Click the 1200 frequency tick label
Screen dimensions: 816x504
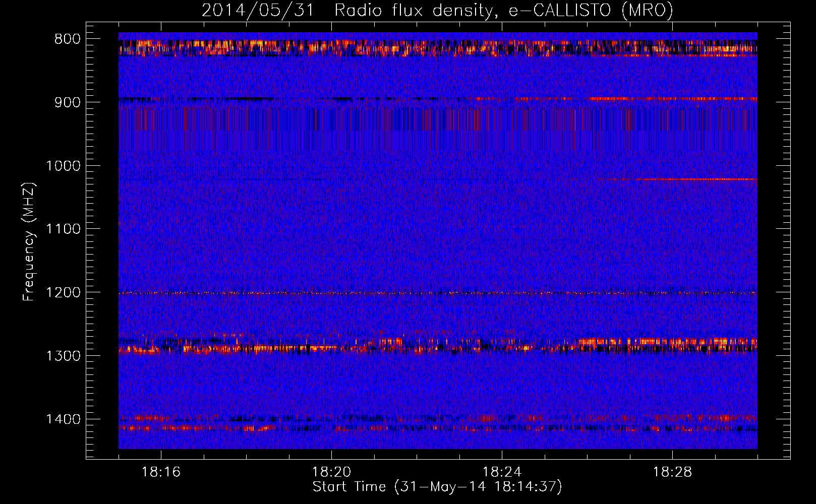pyautogui.click(x=63, y=293)
